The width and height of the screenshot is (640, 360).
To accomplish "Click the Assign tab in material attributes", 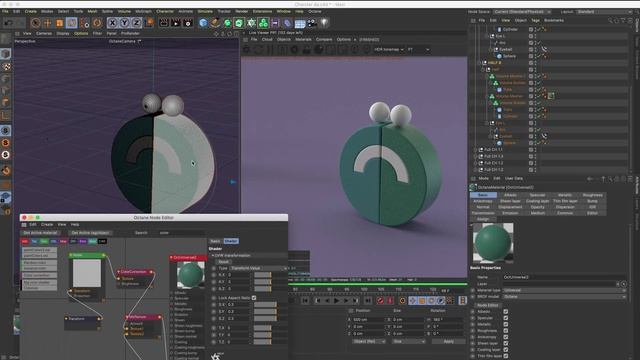I will click(x=483, y=219).
